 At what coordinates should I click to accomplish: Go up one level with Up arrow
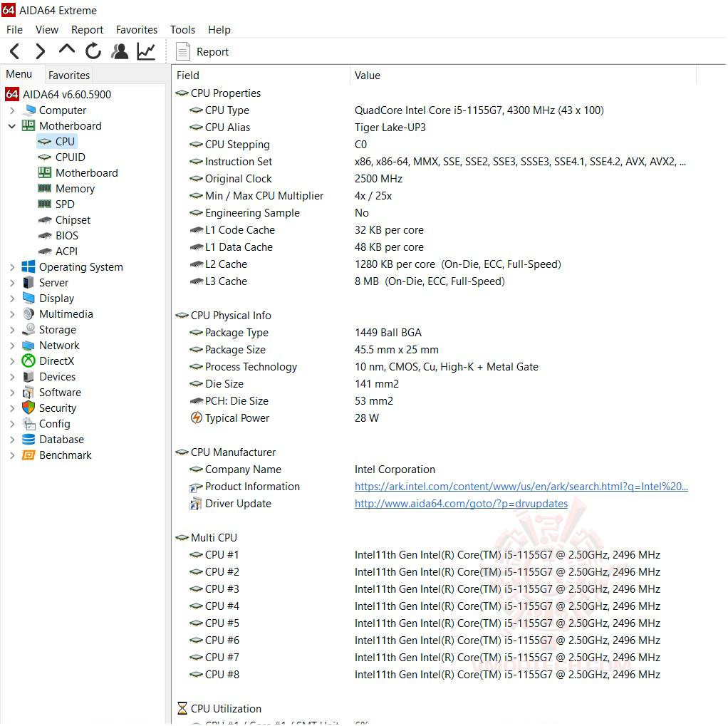click(67, 50)
